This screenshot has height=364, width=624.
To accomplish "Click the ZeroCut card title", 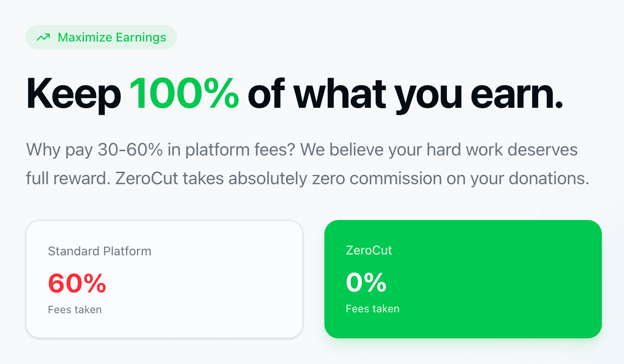I will coord(369,250).
